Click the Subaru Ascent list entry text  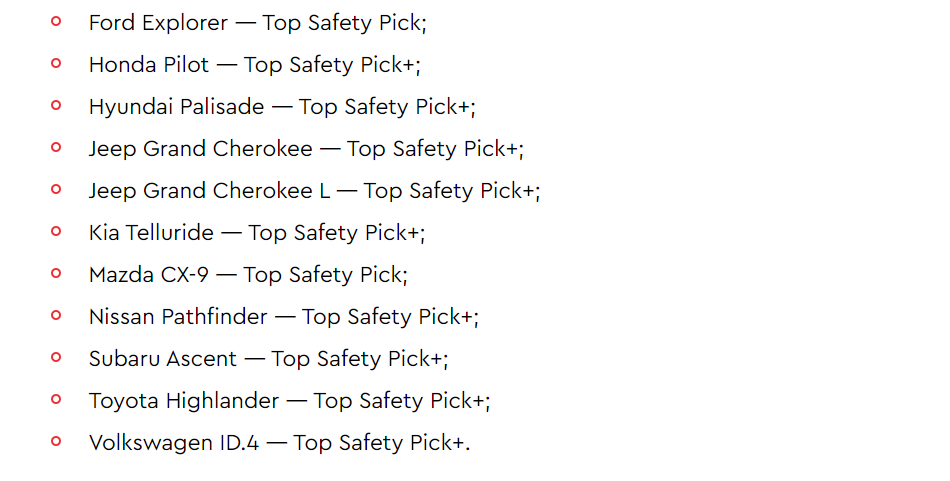click(x=268, y=359)
